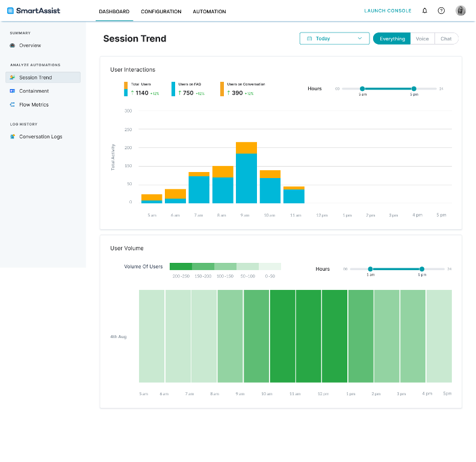Click the 750 users on FAQ value
This screenshot has width=476, height=462.
pyautogui.click(x=188, y=93)
